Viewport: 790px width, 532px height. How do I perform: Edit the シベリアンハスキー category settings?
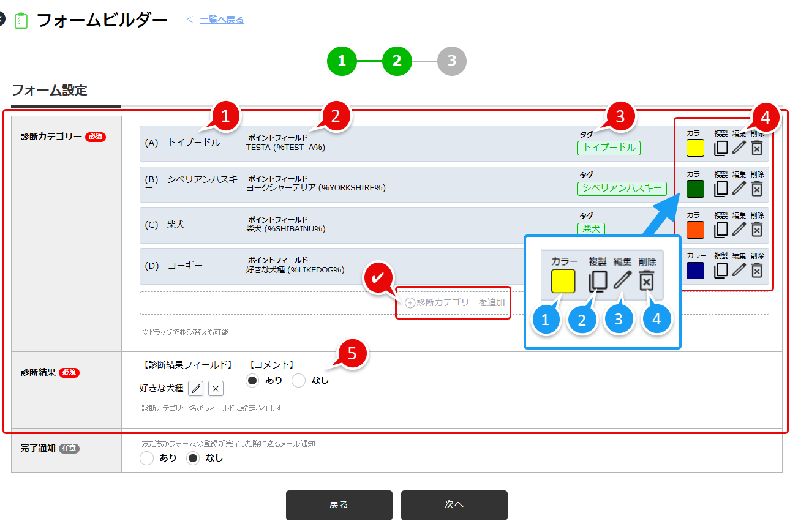pyautogui.click(x=739, y=189)
